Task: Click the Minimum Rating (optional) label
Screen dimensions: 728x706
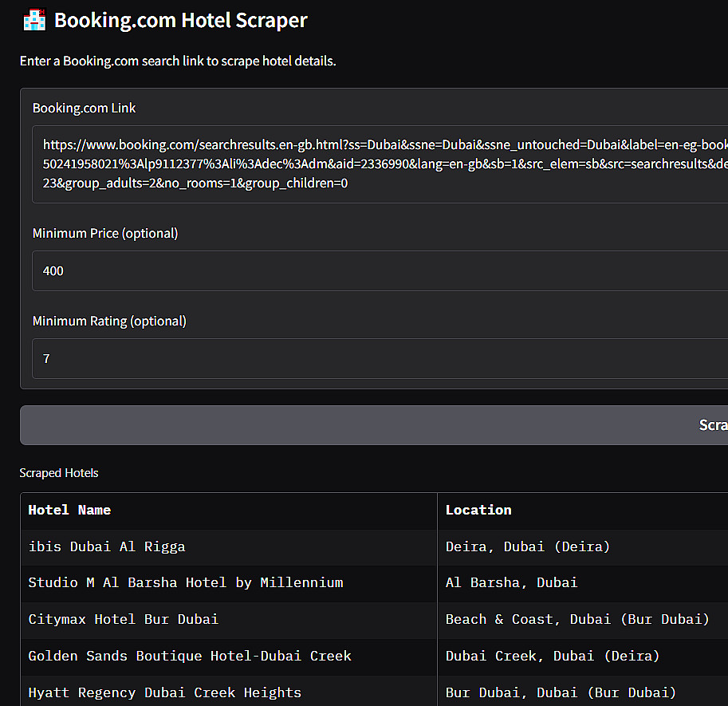Action: click(x=109, y=321)
